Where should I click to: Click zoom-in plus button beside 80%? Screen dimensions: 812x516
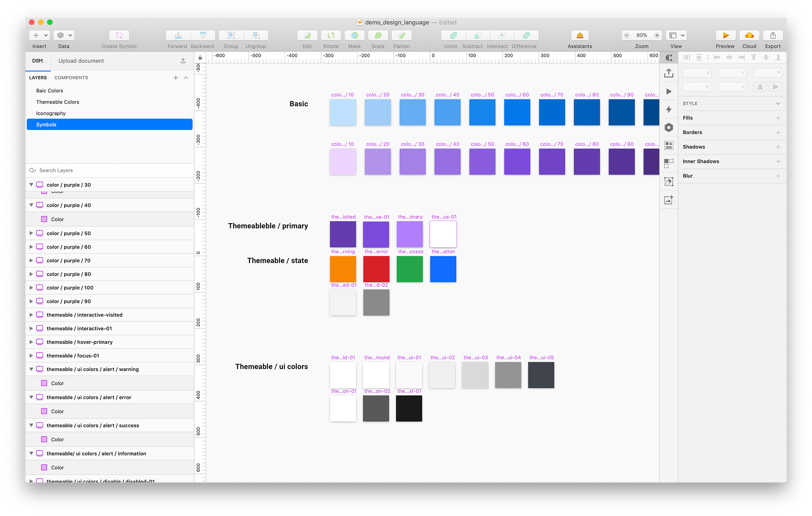click(657, 35)
